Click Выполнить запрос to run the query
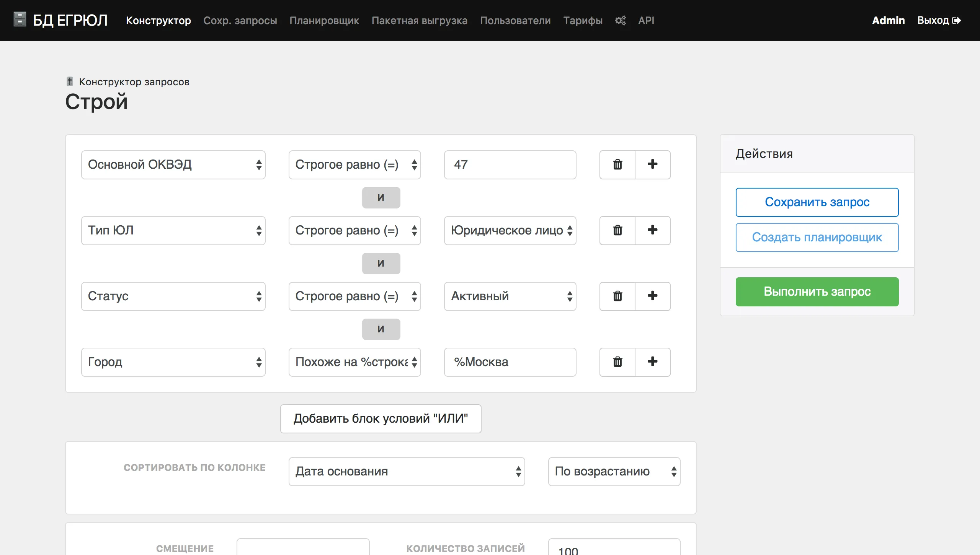The height and width of the screenshot is (555, 980). tap(817, 291)
